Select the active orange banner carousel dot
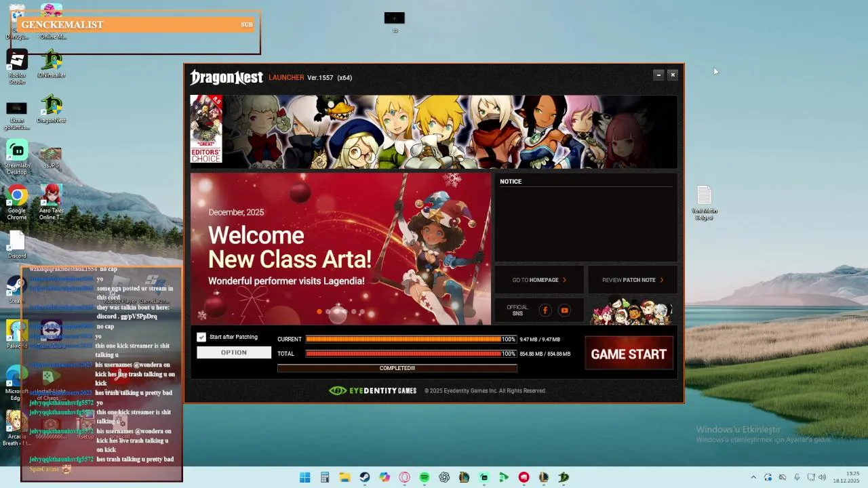 (x=319, y=312)
